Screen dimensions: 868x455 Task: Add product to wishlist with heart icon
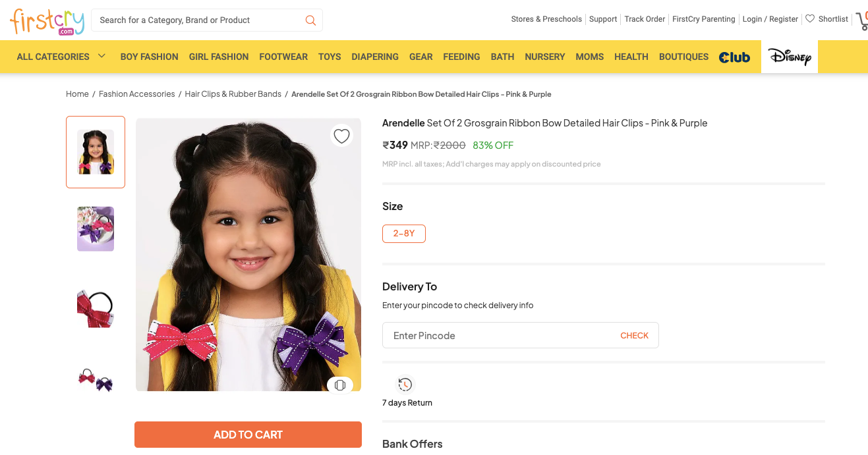click(341, 136)
